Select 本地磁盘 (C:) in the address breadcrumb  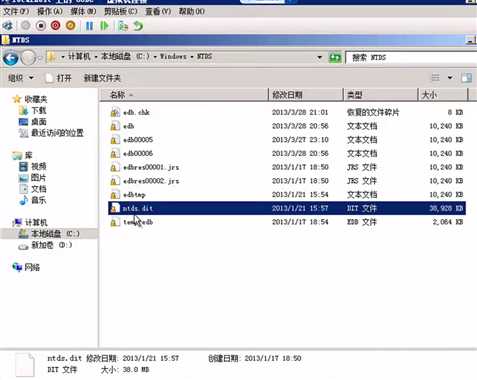(x=125, y=56)
